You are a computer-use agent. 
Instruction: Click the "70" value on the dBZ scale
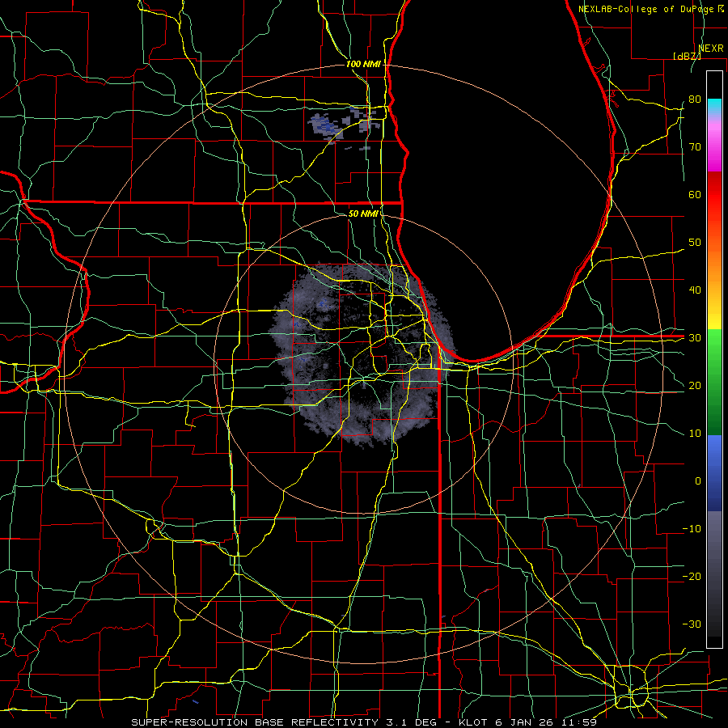[x=695, y=146]
